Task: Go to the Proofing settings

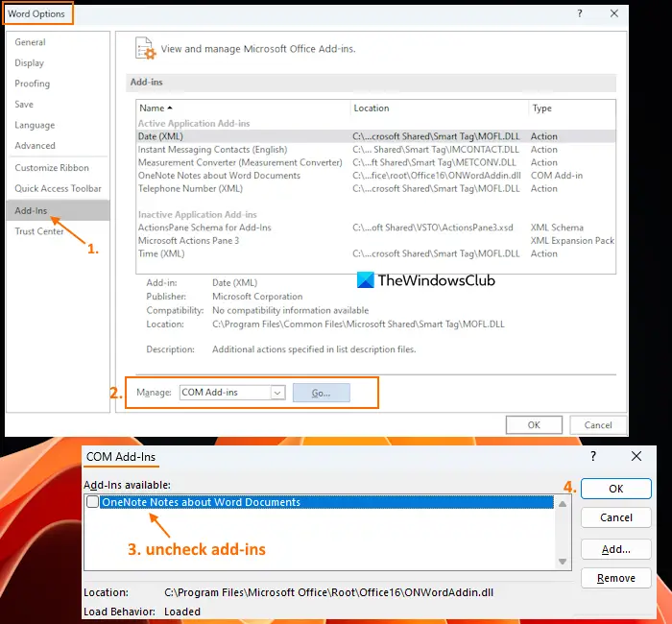Action: [x=32, y=84]
